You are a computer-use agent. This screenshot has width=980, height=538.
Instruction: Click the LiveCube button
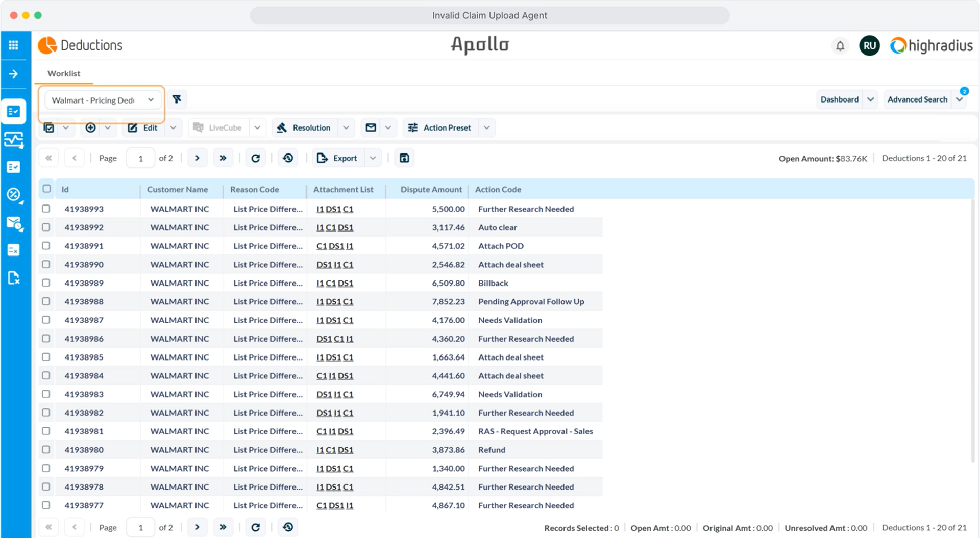pos(219,127)
